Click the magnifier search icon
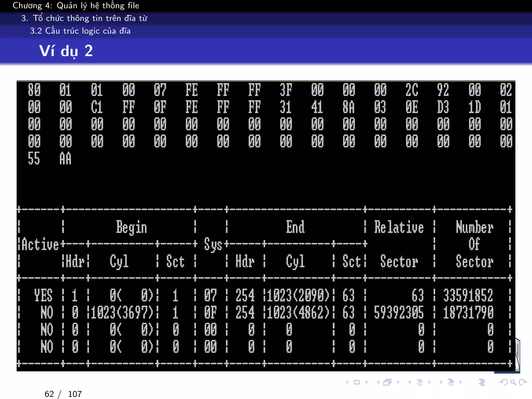 (x=513, y=382)
